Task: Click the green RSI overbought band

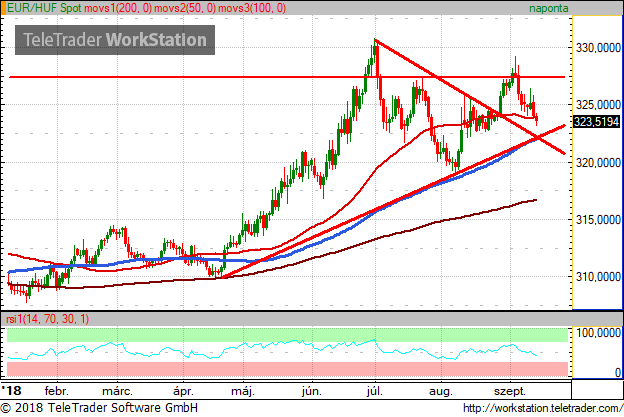Action: pyautogui.click(x=287, y=335)
